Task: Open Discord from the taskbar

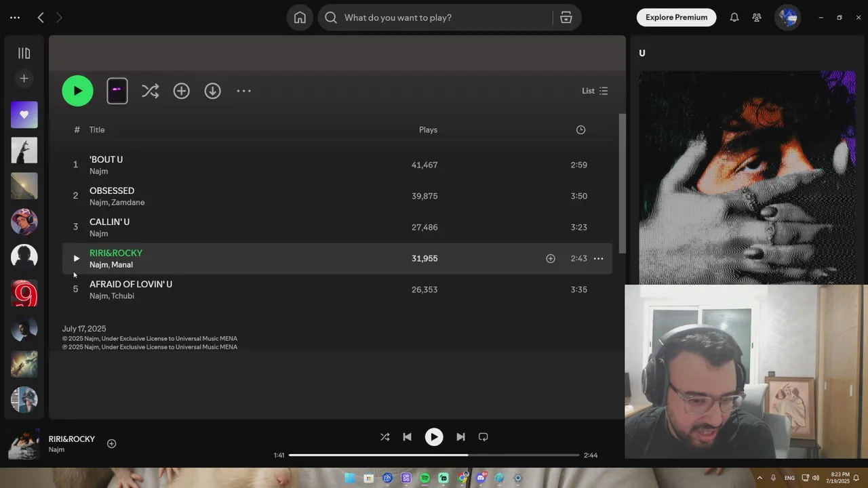Action: click(x=481, y=479)
